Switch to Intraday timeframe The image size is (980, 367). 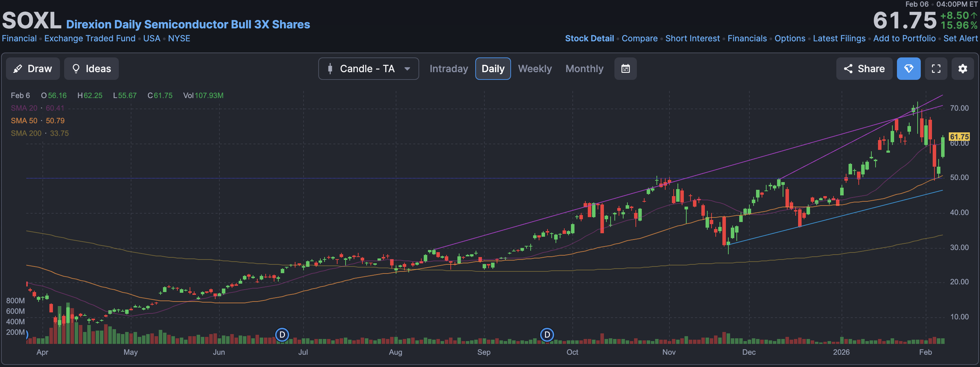[449, 69]
